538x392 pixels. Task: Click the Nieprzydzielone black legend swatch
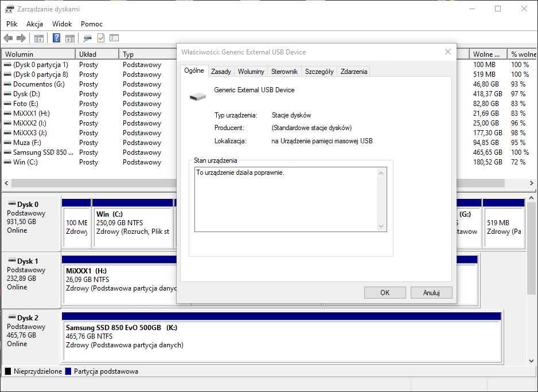8,371
